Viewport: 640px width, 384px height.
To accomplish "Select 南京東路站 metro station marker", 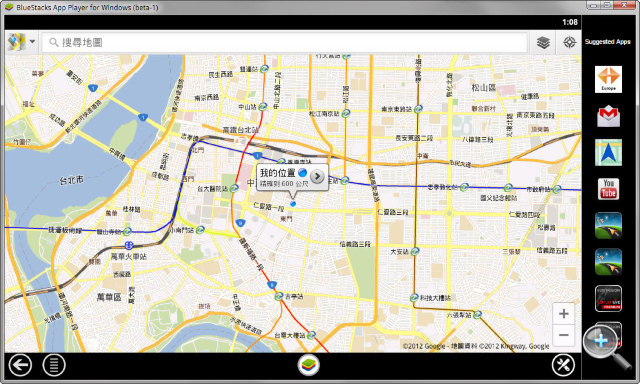I will point(418,109).
